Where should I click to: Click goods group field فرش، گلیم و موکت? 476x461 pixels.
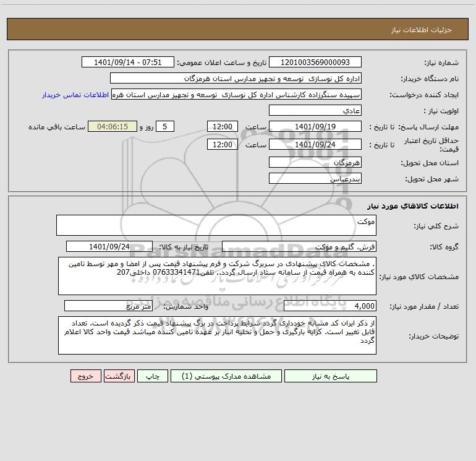point(299,246)
